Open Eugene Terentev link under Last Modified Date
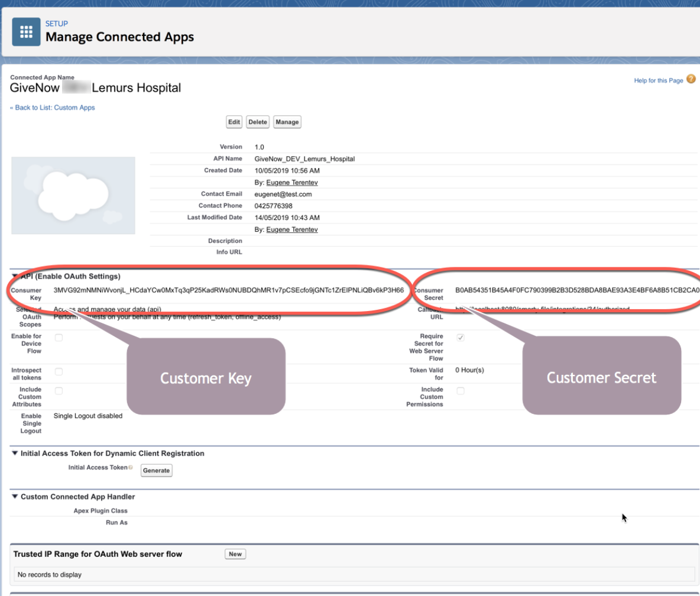700x596 pixels. [292, 229]
